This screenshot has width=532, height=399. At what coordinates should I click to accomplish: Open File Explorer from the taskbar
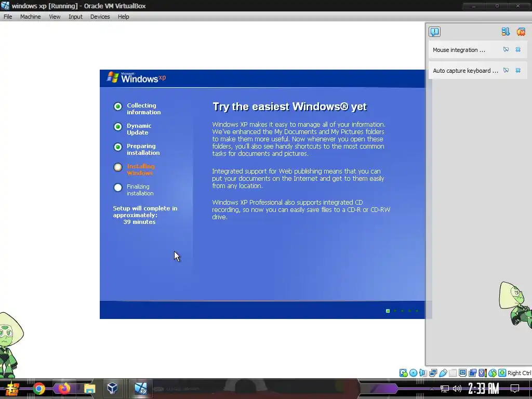[89, 389]
